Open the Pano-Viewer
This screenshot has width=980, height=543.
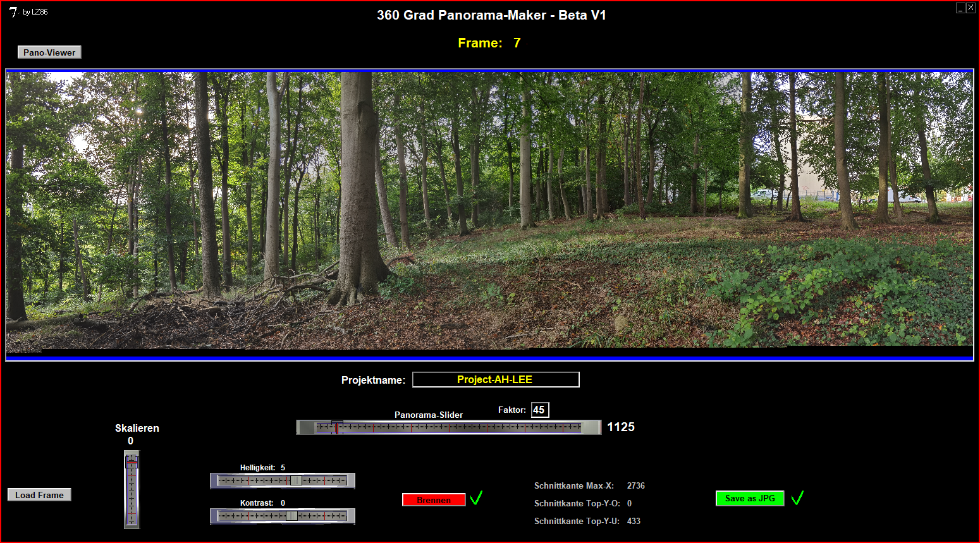[x=49, y=52]
